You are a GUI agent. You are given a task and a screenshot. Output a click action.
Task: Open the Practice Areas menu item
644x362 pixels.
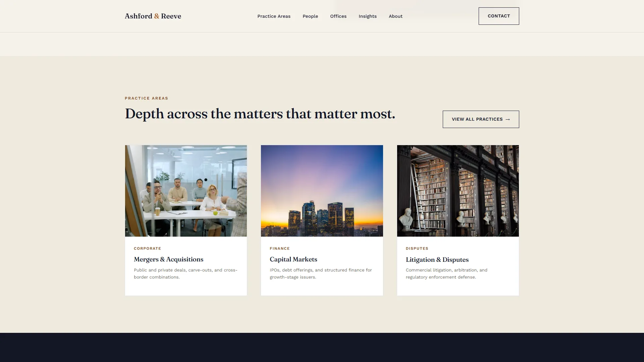[x=274, y=16]
